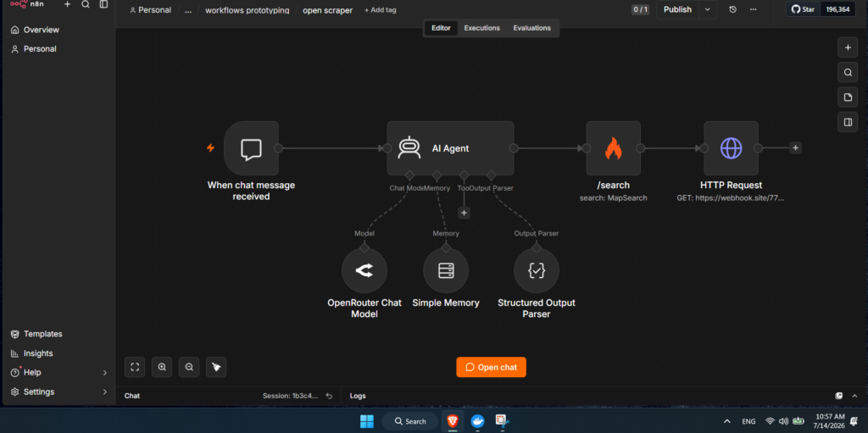The width and height of the screenshot is (868, 433).
Task: Add a tool via the plus connector
Action: 464,213
